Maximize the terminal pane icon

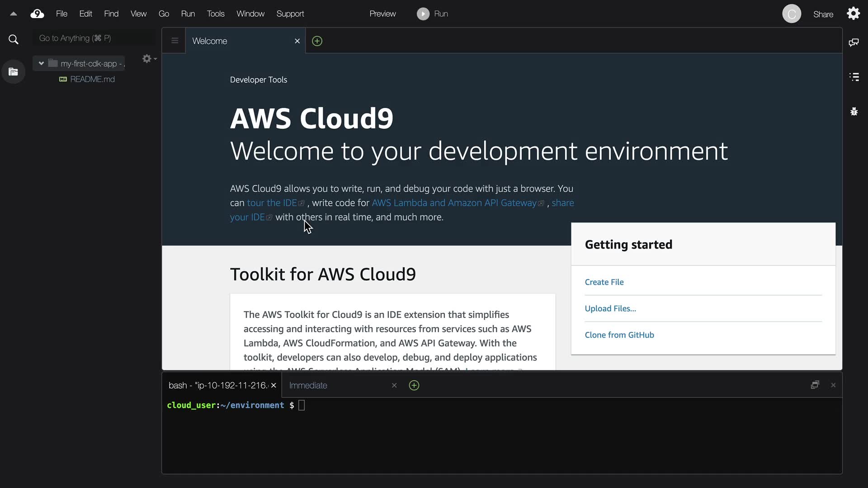coord(815,385)
